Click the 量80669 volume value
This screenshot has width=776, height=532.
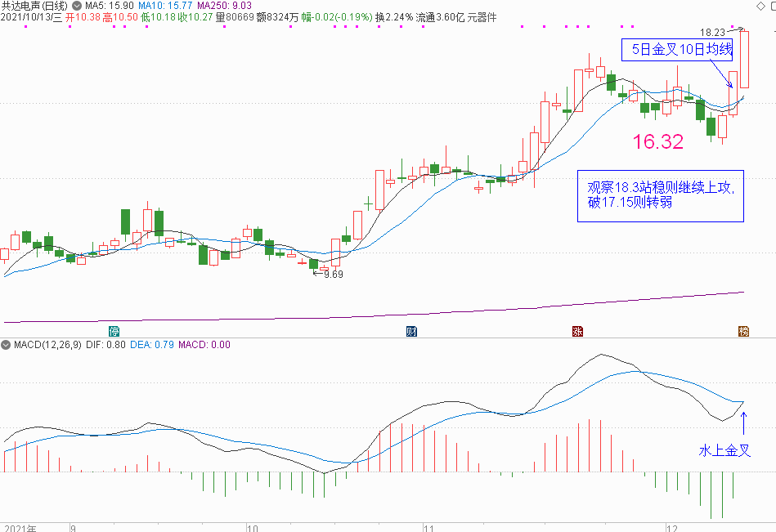pos(235,17)
